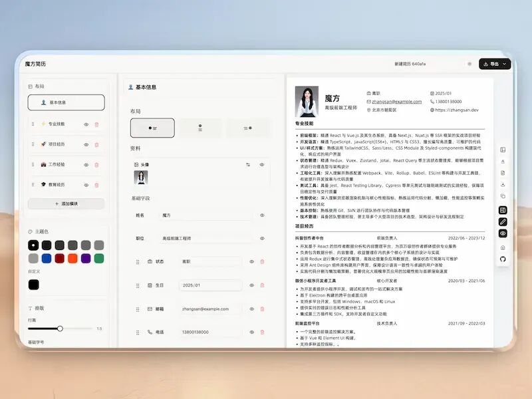Toggle visibility of the avatar 头像
This screenshot has width=532, height=399.
pos(262,164)
